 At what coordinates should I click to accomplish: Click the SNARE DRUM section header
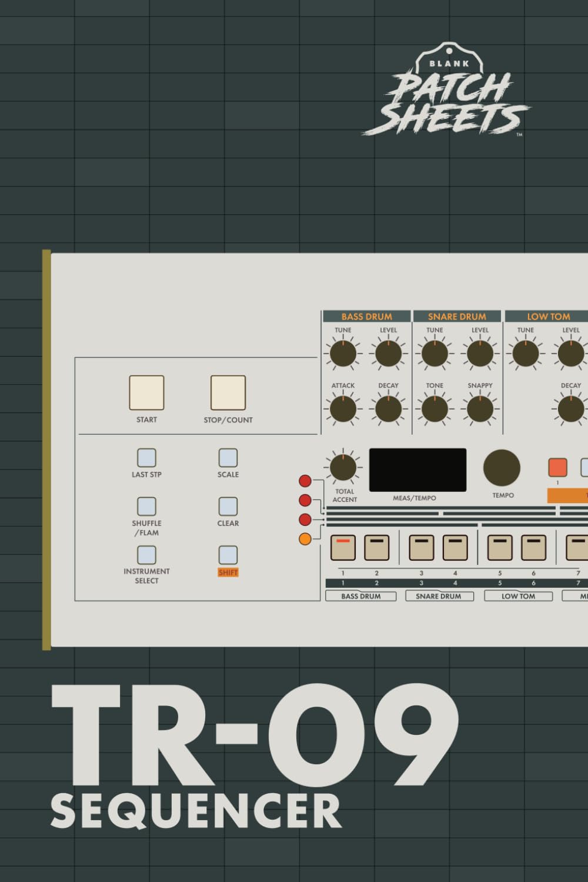pos(457,317)
